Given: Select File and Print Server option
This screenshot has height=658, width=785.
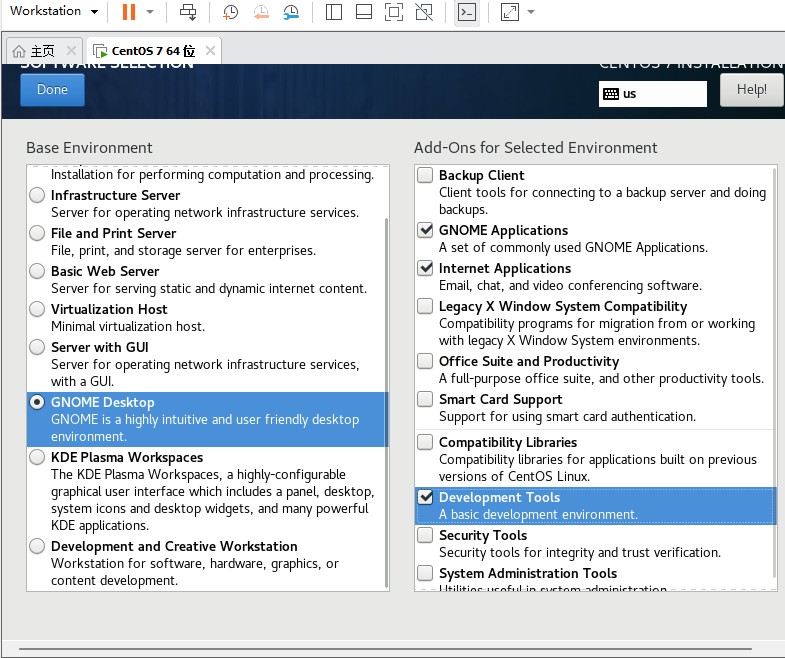Looking at the screenshot, I should coord(37,233).
